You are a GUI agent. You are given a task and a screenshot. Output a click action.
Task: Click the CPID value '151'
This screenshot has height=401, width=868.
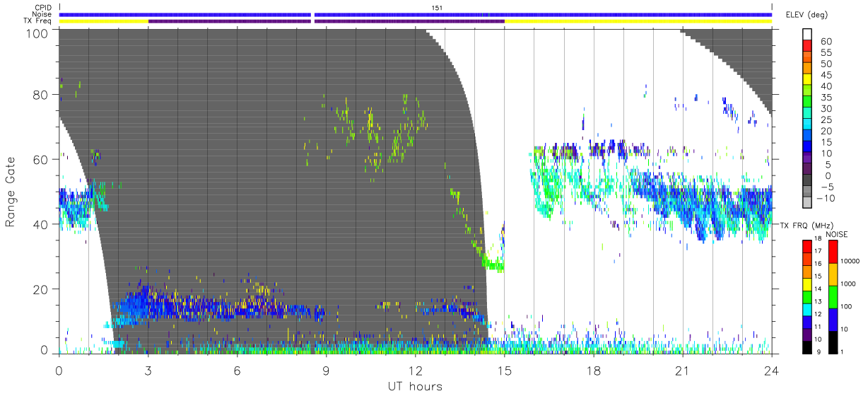point(436,7)
